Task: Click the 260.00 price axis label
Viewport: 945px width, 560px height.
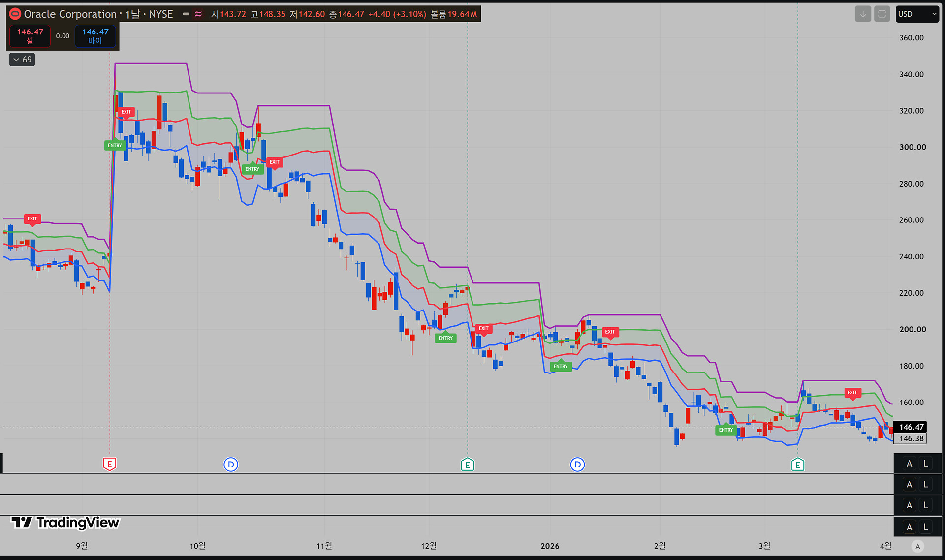Action: pyautogui.click(x=912, y=220)
